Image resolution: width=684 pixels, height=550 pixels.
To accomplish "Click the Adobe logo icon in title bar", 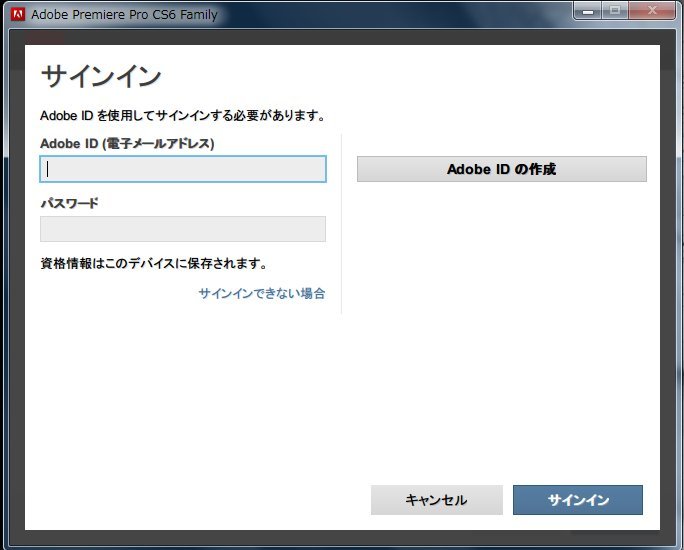I will coord(18,14).
